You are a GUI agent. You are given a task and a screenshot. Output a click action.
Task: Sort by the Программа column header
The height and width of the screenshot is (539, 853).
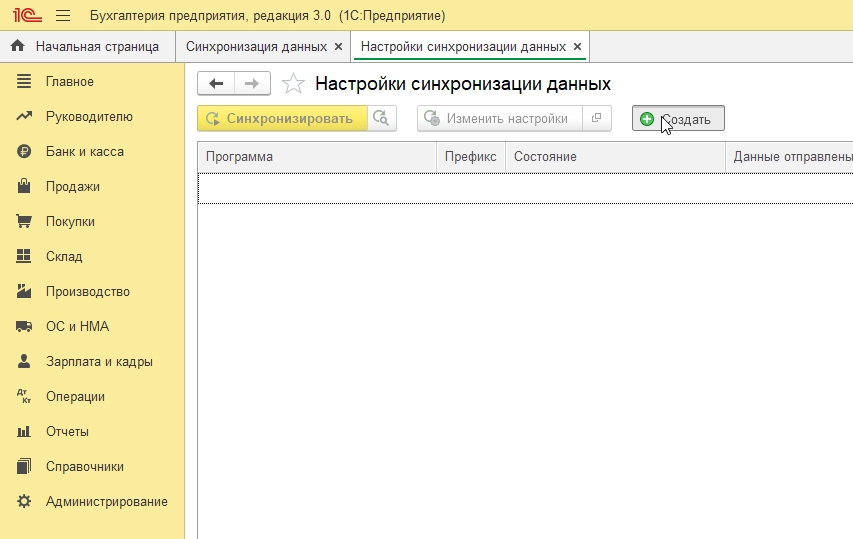click(x=316, y=157)
